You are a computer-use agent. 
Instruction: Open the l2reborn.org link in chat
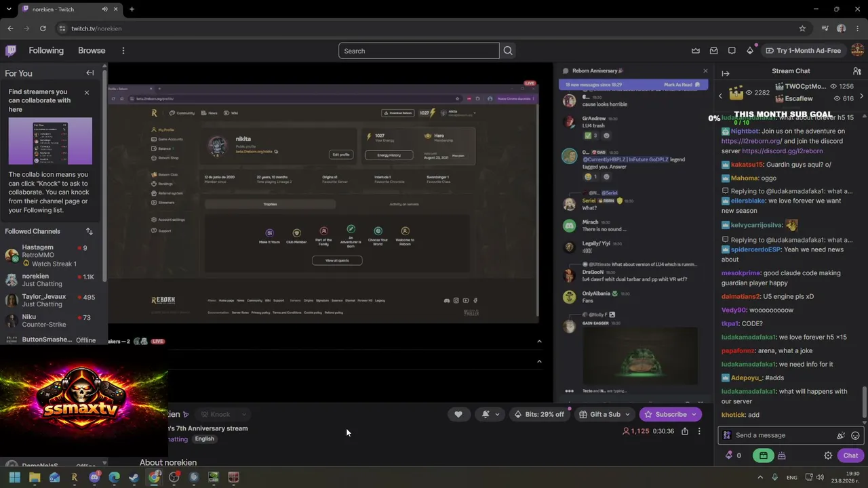[x=751, y=141]
